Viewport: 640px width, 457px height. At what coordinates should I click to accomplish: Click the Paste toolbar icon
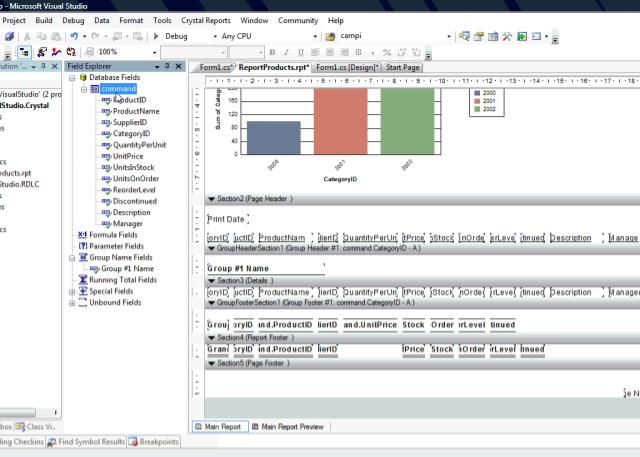[x=56, y=36]
